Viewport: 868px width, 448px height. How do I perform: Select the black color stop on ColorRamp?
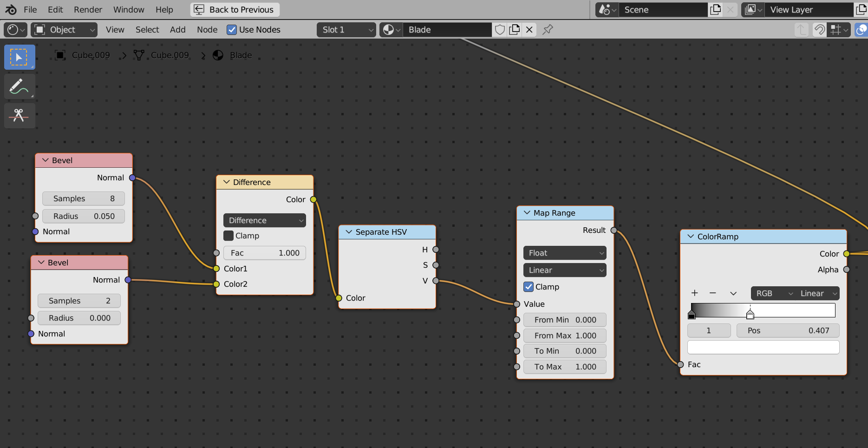pos(692,315)
